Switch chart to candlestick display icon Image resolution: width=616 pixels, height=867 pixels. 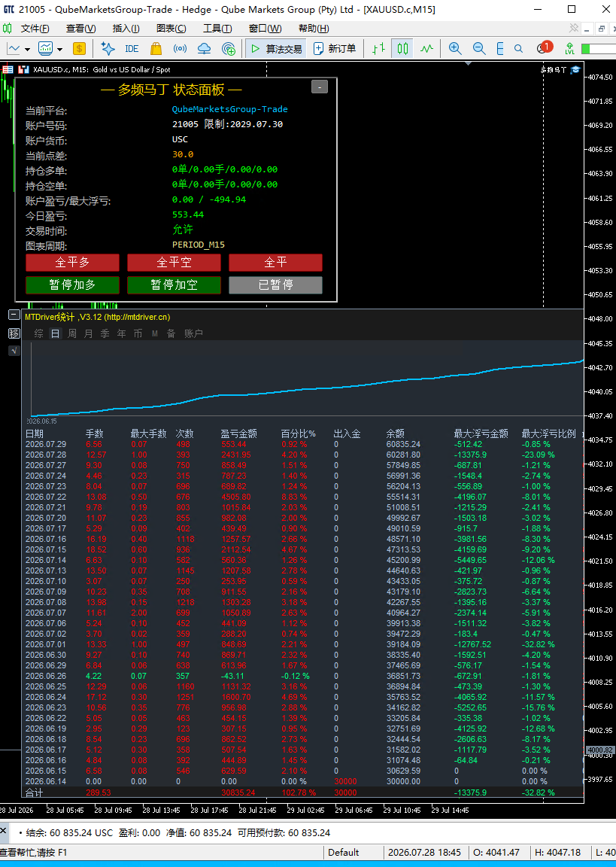402,49
